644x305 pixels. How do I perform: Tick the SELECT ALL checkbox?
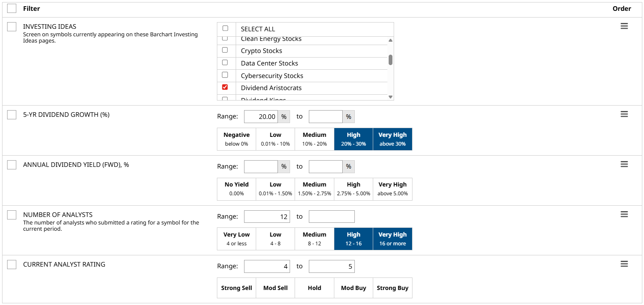[225, 28]
